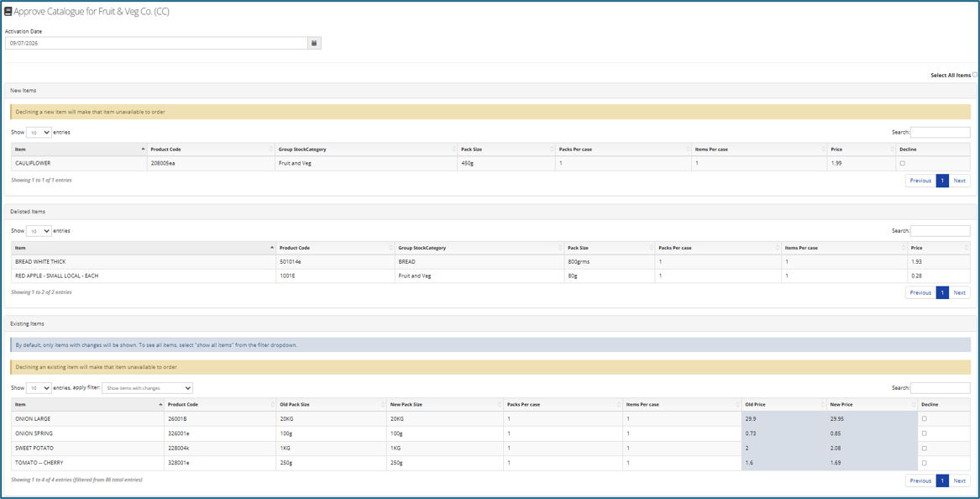Image resolution: width=980 pixels, height=499 pixels.
Task: Tick Decline checkbox for CAULIFLOWER
Action: click(902, 163)
